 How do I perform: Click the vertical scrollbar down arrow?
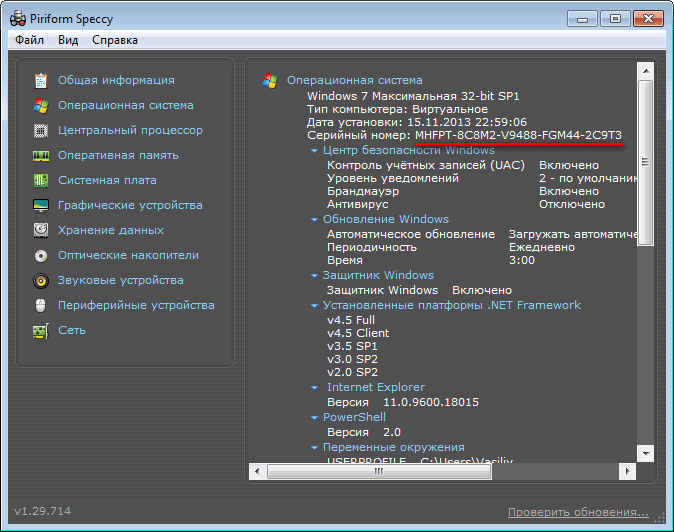(x=645, y=454)
